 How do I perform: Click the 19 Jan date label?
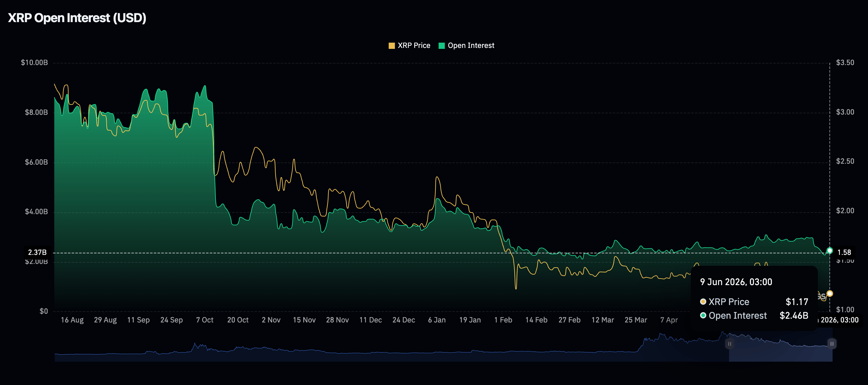(x=470, y=320)
